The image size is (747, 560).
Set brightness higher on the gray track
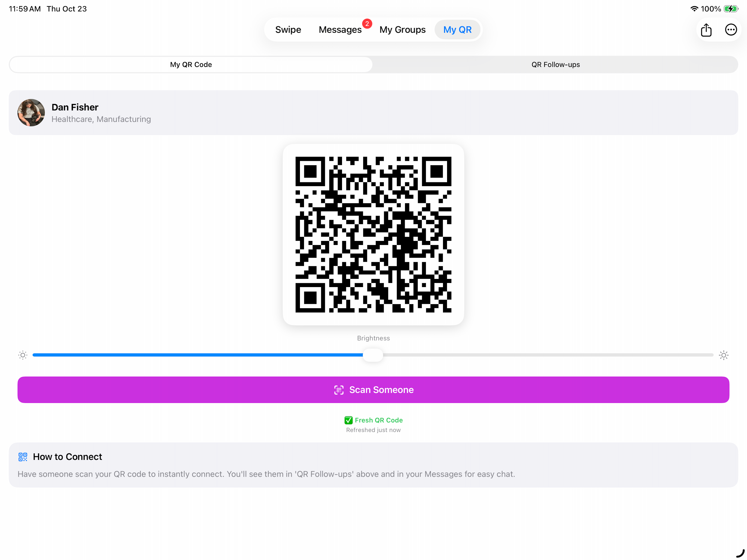tap(548, 355)
